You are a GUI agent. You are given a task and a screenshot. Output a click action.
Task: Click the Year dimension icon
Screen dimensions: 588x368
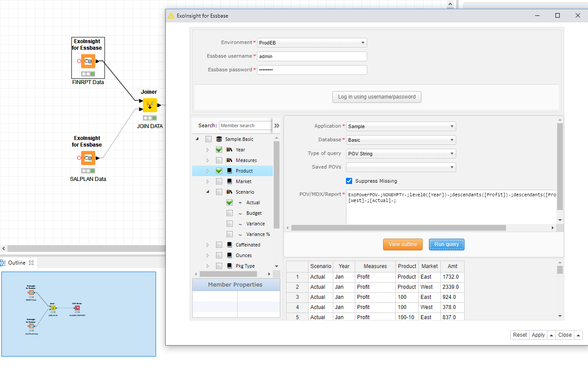229,150
